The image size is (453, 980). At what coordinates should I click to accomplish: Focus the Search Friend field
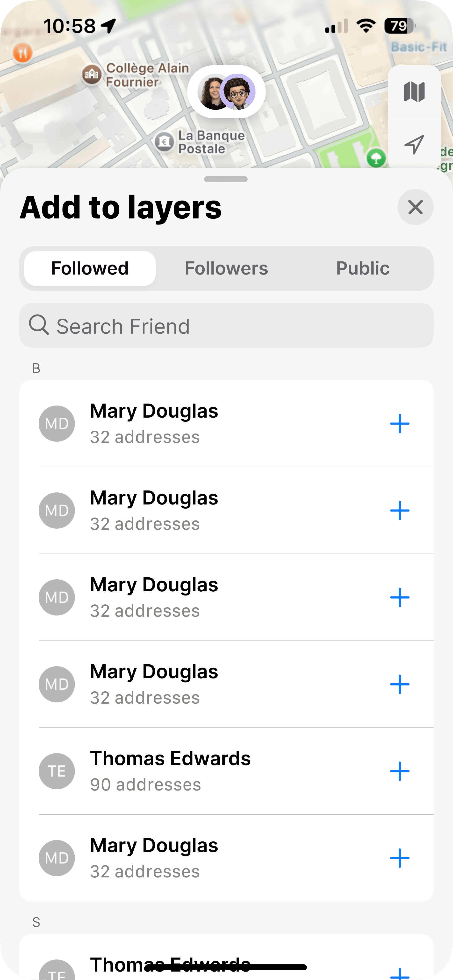point(236,326)
